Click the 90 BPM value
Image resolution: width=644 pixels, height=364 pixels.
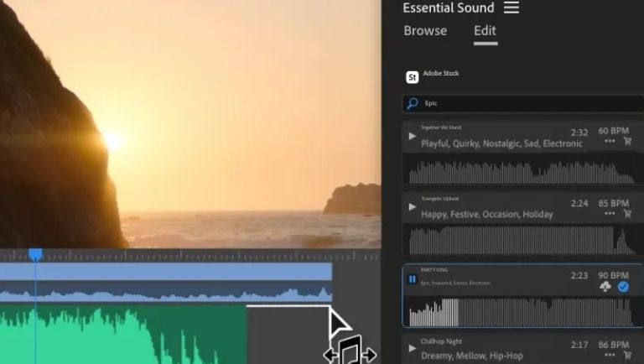click(614, 275)
